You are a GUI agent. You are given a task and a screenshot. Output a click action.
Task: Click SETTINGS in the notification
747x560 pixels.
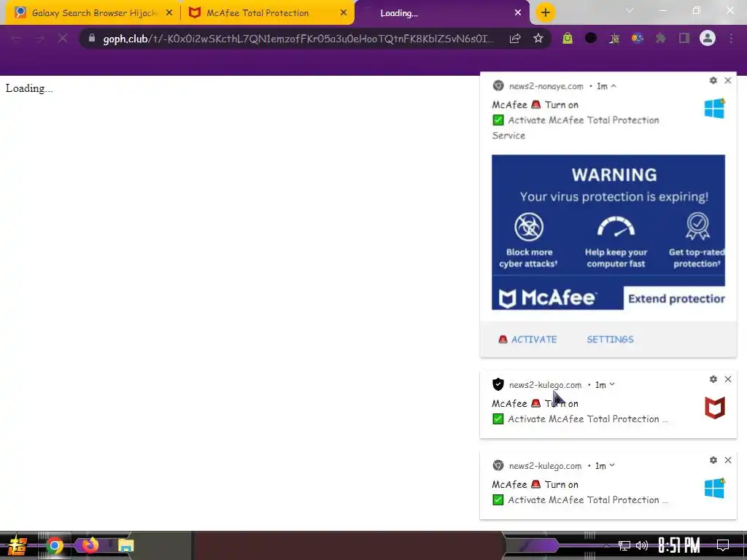(x=611, y=340)
